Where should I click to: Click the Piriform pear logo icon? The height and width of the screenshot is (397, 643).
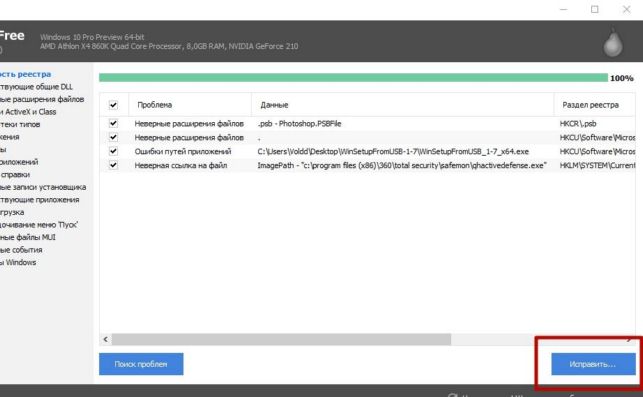(x=613, y=42)
